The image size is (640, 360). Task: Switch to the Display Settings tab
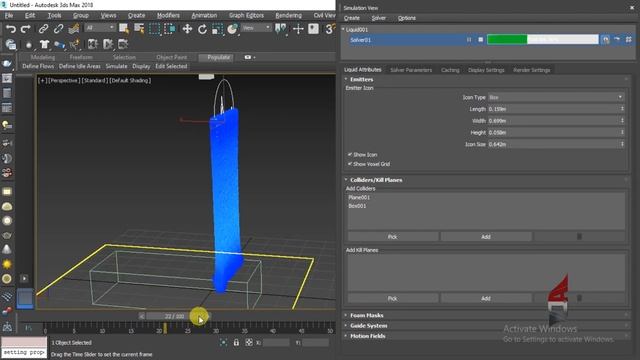pyautogui.click(x=486, y=70)
